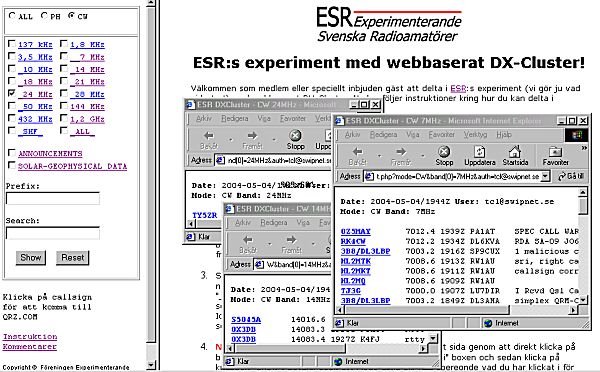The height and width of the screenshot is (372, 600).
Task: Click TJ3G callsign link
Action: (x=351, y=291)
